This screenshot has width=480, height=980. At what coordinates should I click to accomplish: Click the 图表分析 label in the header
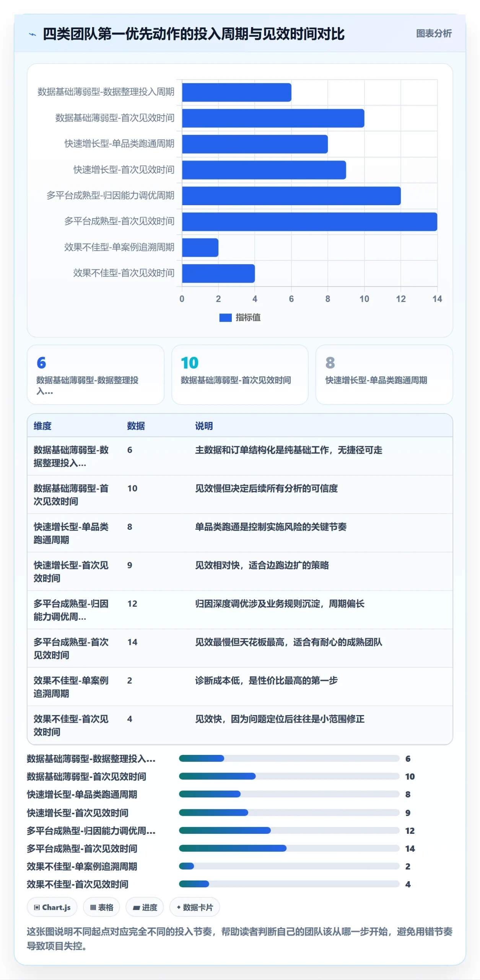pos(434,34)
